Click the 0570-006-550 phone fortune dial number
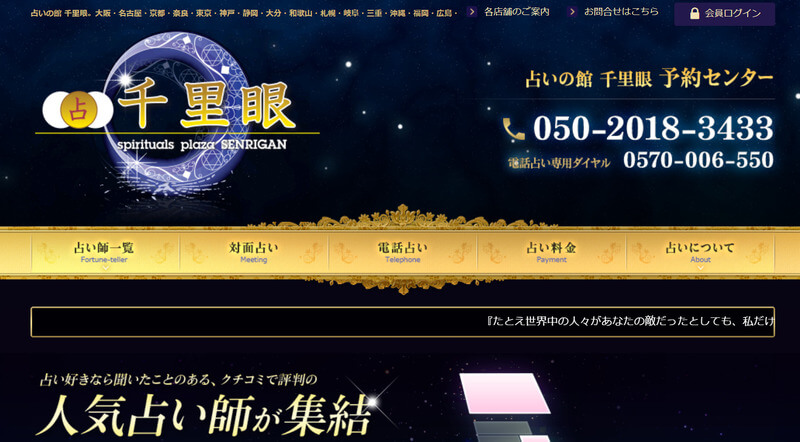This screenshot has width=800, height=442. click(x=698, y=160)
